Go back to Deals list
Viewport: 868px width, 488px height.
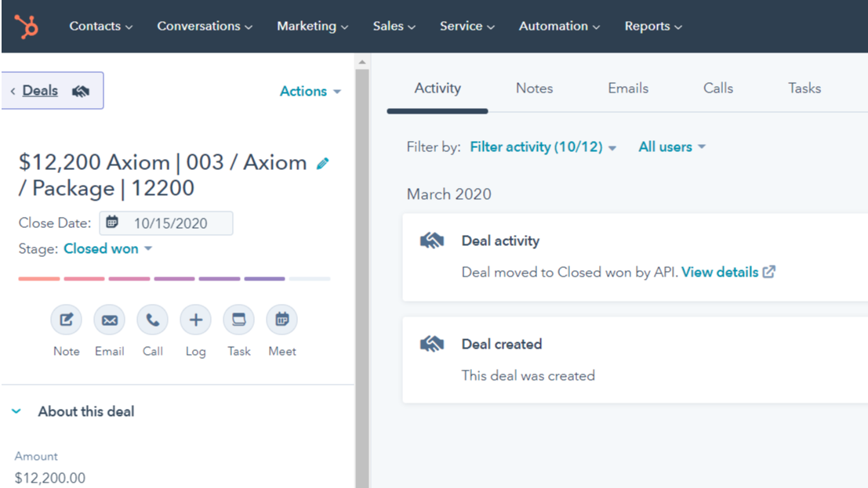coord(41,91)
